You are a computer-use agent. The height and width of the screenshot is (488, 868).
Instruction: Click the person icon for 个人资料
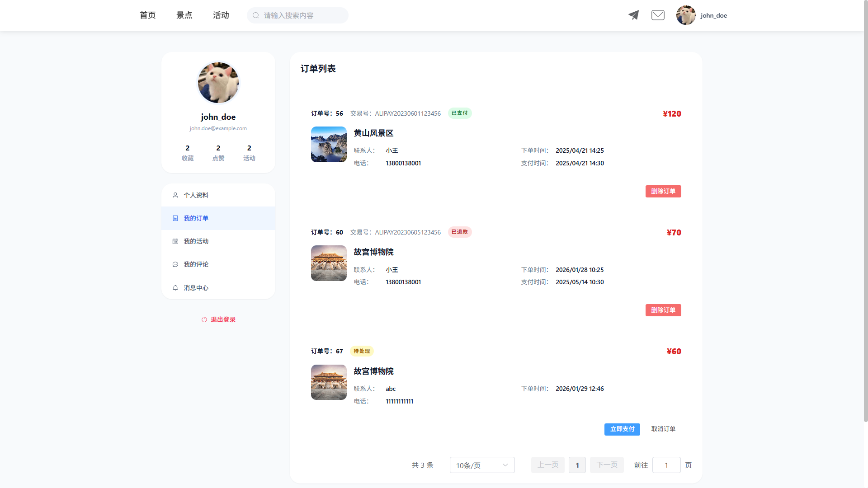pyautogui.click(x=175, y=195)
